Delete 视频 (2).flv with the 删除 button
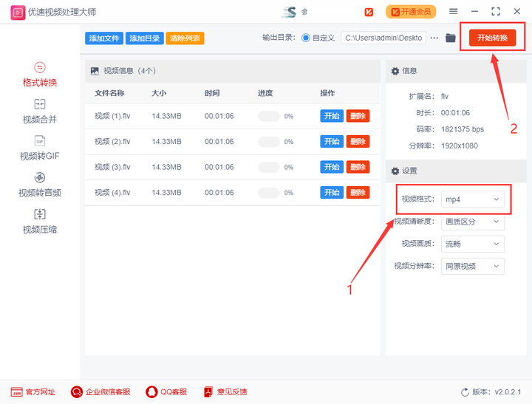The image size is (532, 404). tap(358, 142)
